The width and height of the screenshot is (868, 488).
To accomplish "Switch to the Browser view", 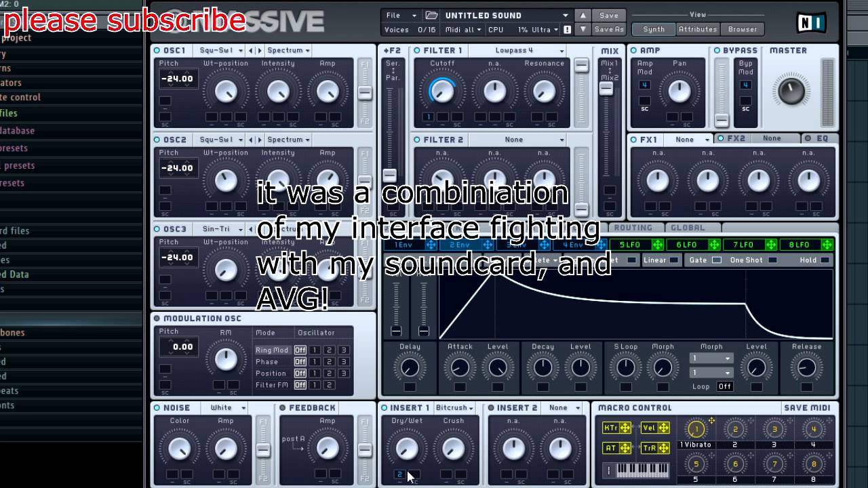I will pos(743,29).
